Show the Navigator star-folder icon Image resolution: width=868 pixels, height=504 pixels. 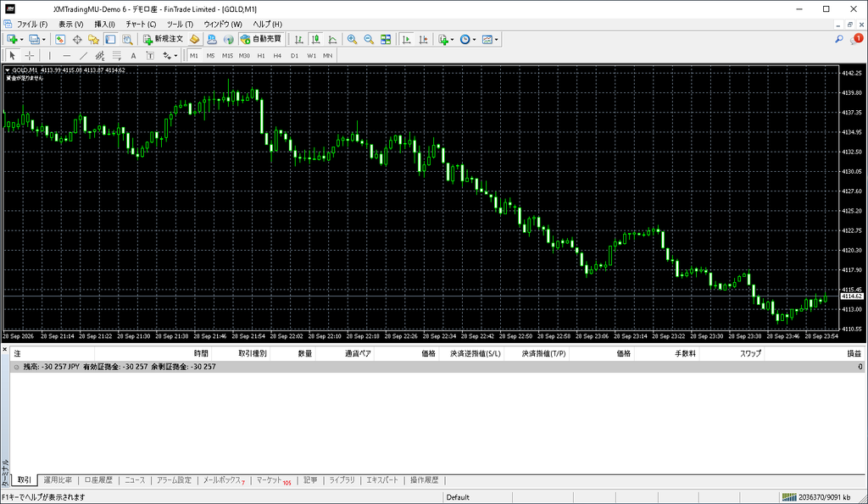(x=93, y=39)
